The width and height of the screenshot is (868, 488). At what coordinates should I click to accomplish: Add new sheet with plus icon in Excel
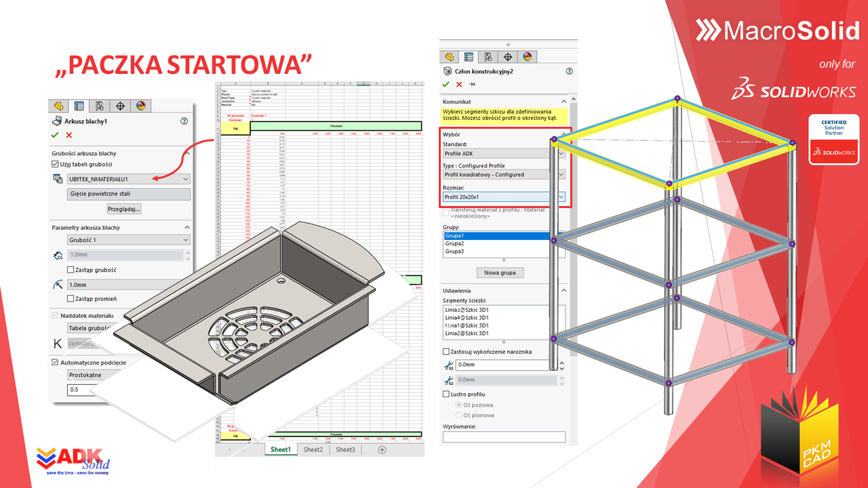click(382, 449)
